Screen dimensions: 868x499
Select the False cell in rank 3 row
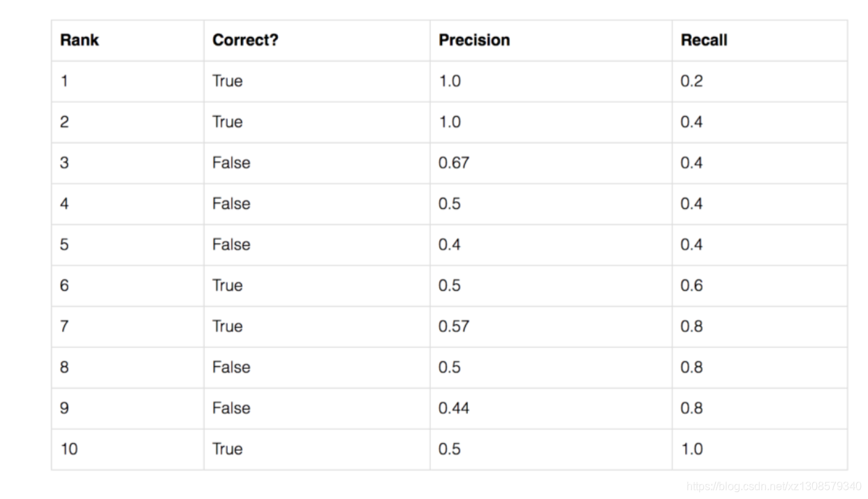pyautogui.click(x=231, y=163)
